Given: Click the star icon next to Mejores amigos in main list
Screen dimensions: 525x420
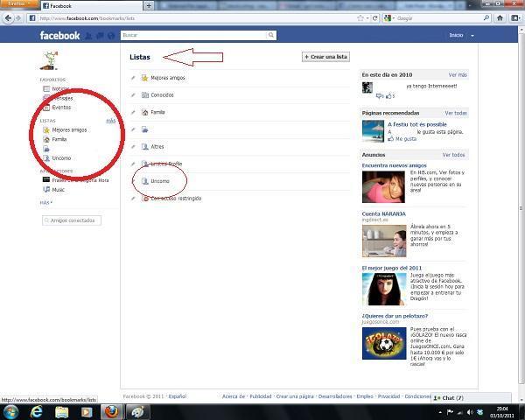Looking at the screenshot, I should coord(144,78).
